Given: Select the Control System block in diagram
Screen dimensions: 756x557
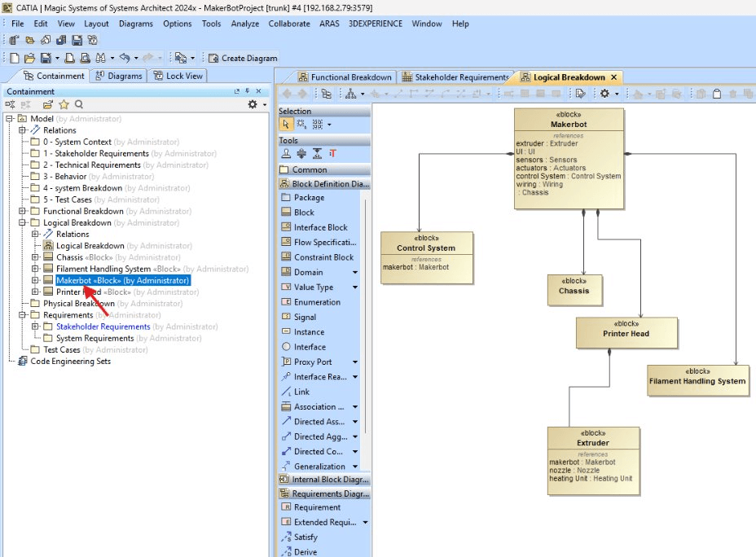Looking at the screenshot, I should (426, 257).
